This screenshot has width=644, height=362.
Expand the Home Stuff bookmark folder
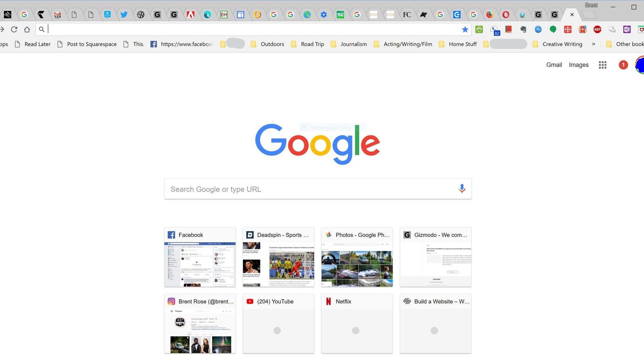[x=458, y=44]
